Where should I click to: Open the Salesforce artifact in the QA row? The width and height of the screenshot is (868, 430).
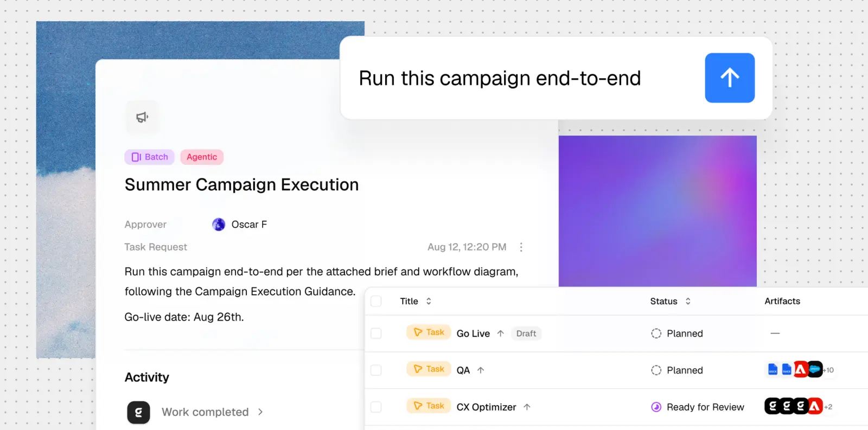click(815, 370)
